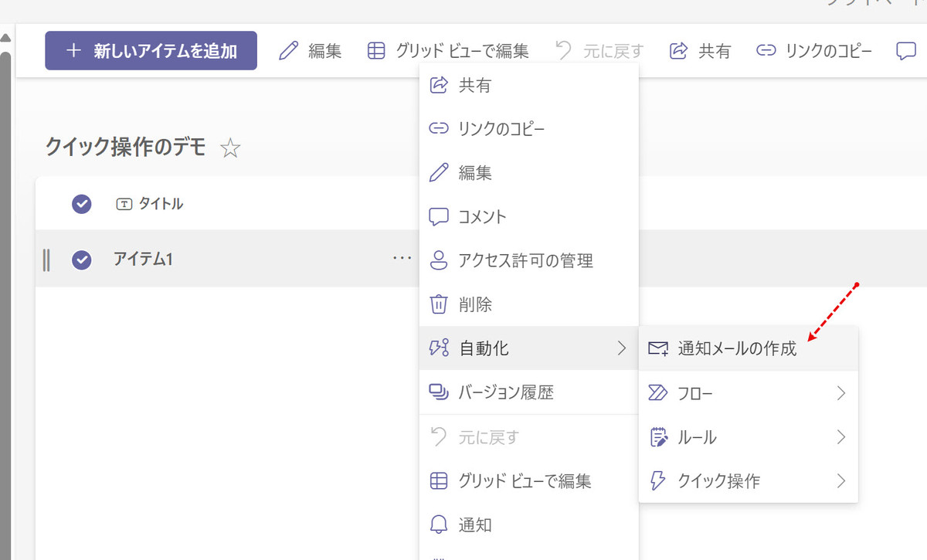Click the lightning icon beside クイック操作
This screenshot has height=560, width=927.
click(658, 481)
